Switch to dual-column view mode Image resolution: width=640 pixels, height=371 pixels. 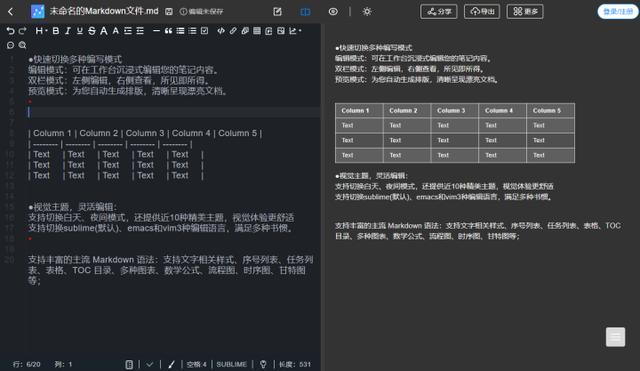[305, 12]
